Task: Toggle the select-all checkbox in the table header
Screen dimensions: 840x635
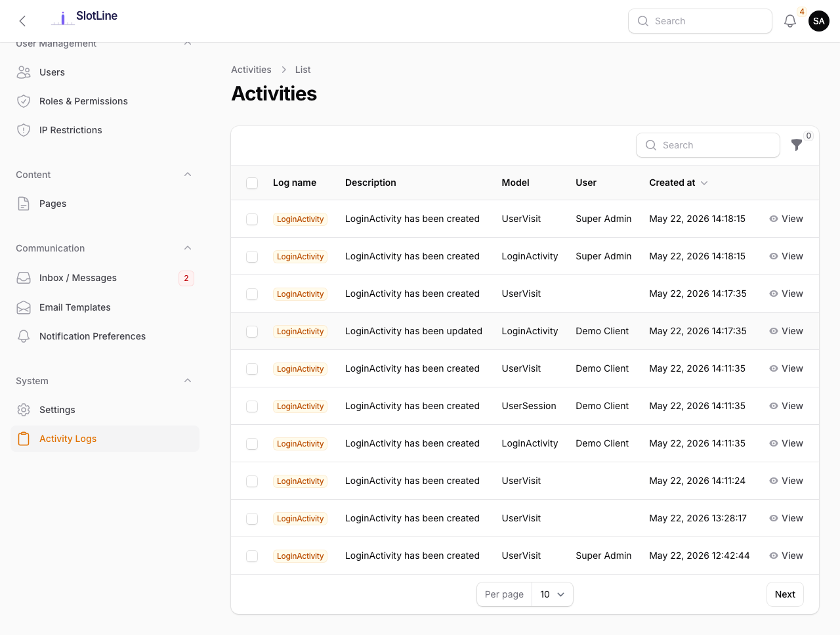Action: [252, 183]
